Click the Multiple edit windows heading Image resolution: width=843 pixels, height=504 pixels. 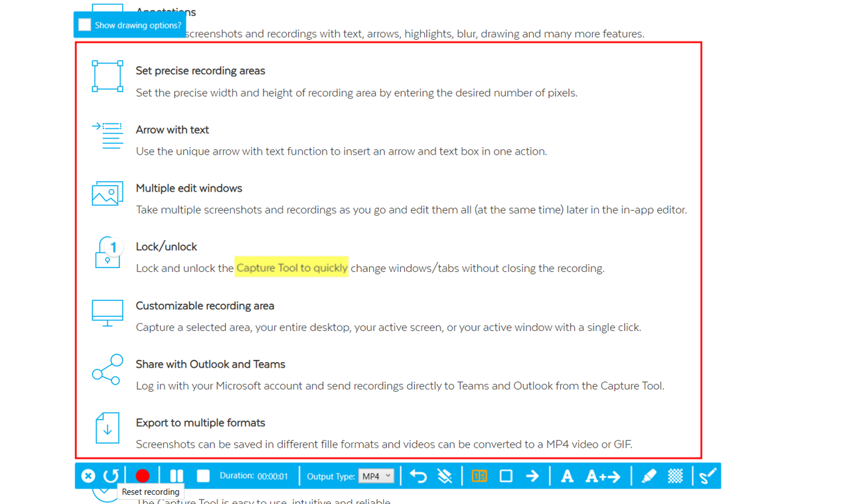coord(189,188)
